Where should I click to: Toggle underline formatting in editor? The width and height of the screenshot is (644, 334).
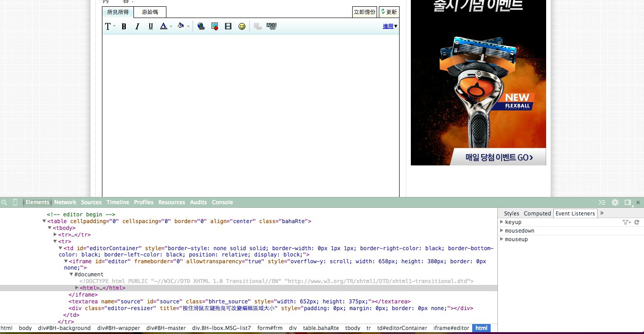point(151,27)
